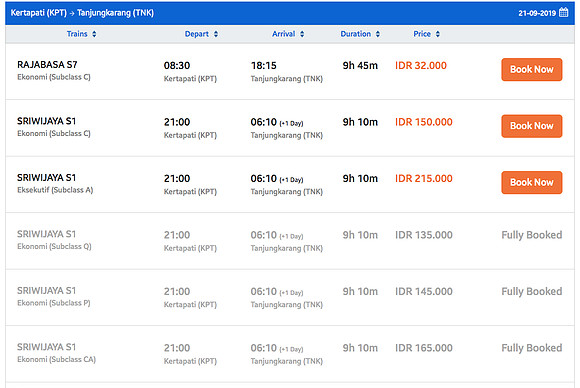Screen dimensions: 580x388
Task: Click Fully Booked label for Subclass CA
Action: [x=532, y=348]
